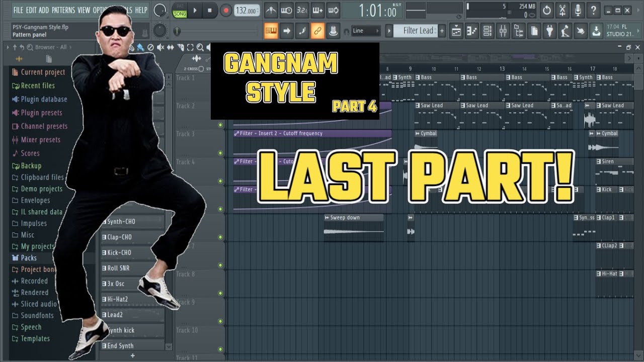Open the EDIT menu

(x=31, y=10)
